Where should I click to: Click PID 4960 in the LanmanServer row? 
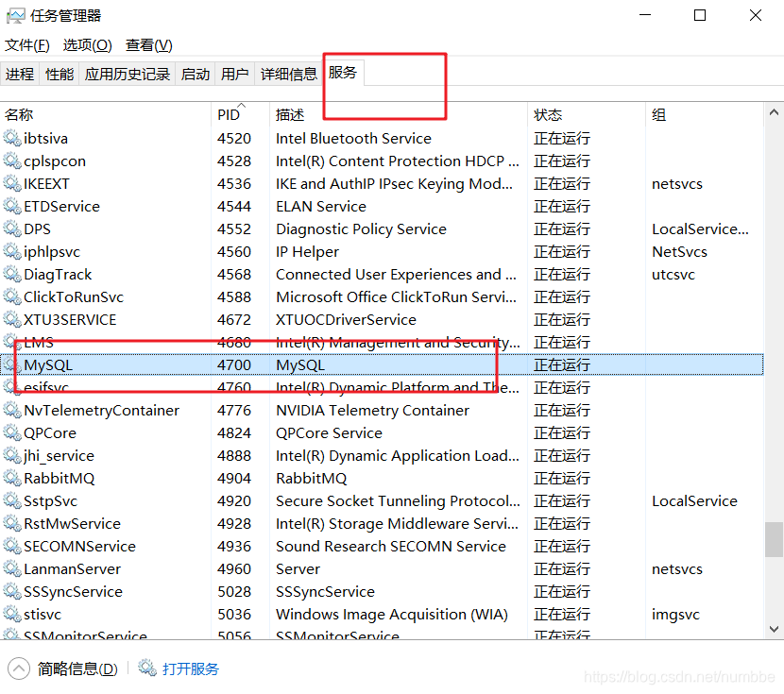point(234,568)
